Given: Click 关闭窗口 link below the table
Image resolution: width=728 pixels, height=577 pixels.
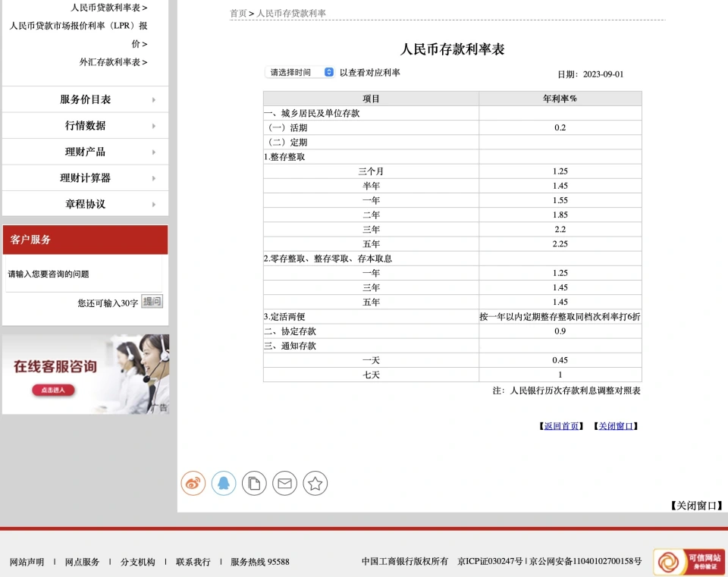Looking at the screenshot, I should pos(615,426).
